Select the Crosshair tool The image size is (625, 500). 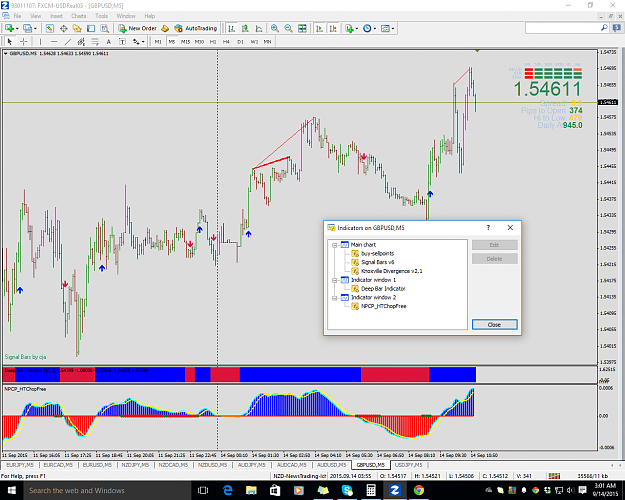pyautogui.click(x=24, y=41)
